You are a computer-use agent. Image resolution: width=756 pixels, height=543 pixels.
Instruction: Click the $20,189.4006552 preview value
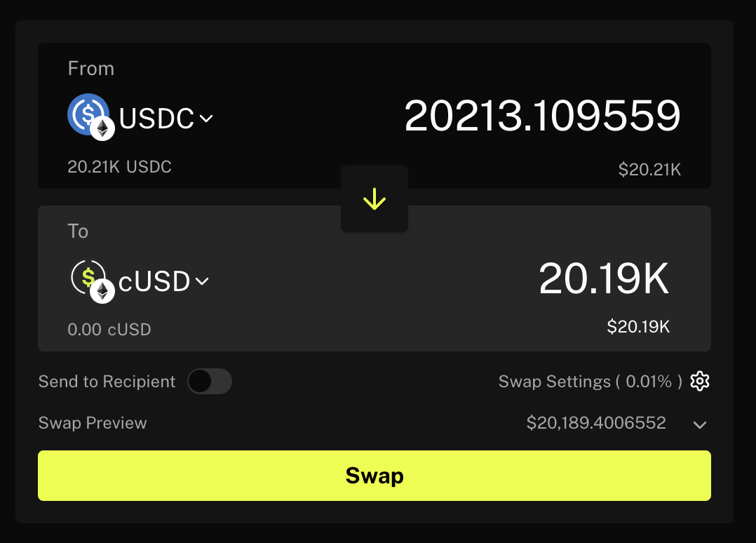click(596, 423)
